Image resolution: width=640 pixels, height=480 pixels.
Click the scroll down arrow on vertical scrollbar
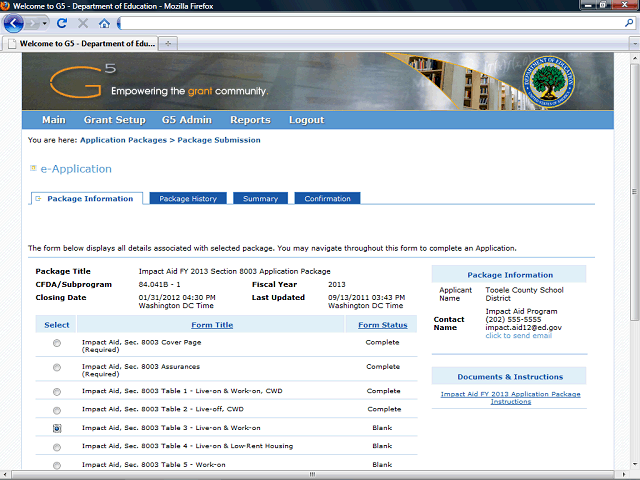(x=635, y=464)
